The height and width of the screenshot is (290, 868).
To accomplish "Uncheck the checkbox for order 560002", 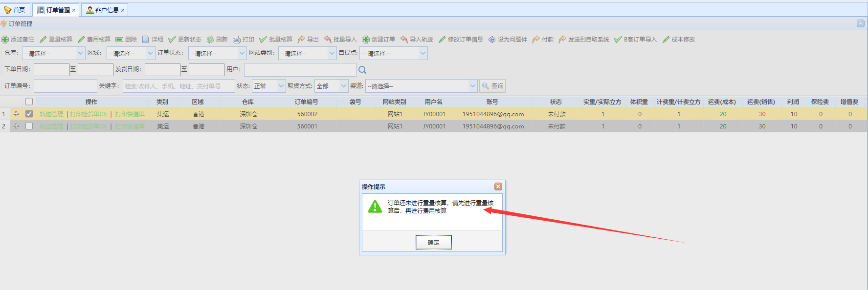I will point(29,114).
